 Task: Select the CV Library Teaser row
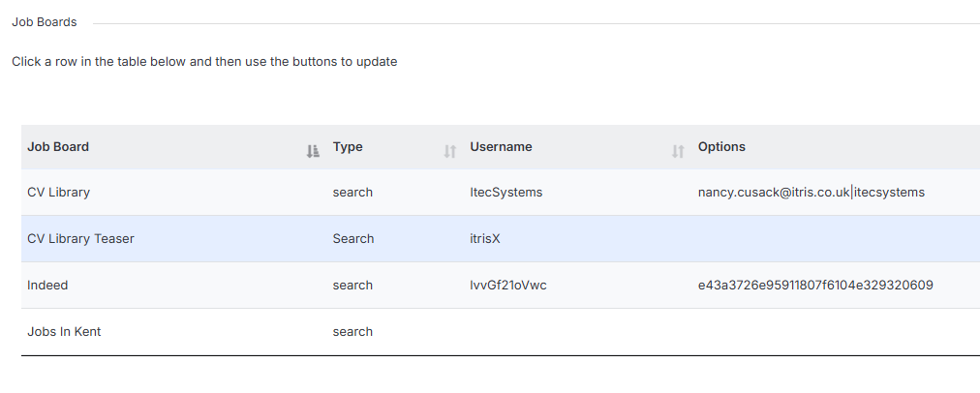(501, 239)
